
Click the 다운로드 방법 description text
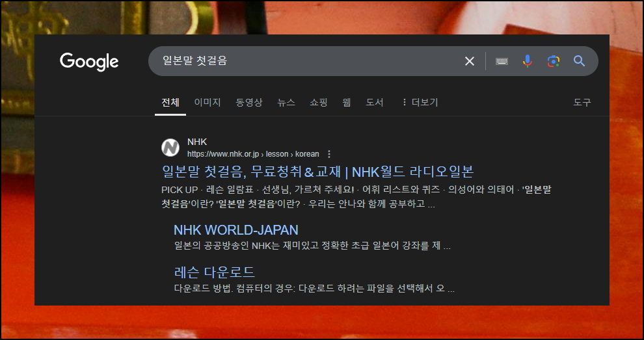coord(314,289)
